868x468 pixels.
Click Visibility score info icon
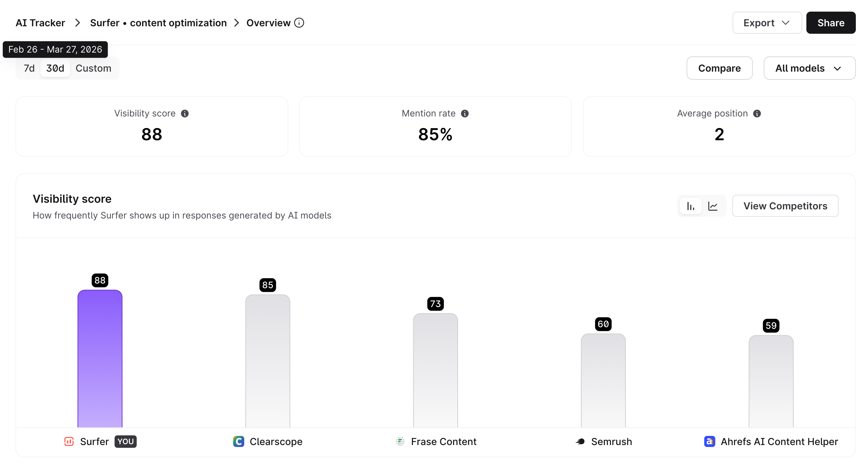pos(185,113)
